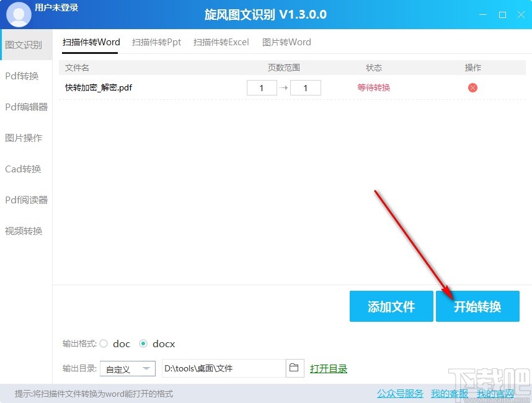Switch to the 扫描件转Excel tab
Screen dimensions: 532x403
(221, 42)
